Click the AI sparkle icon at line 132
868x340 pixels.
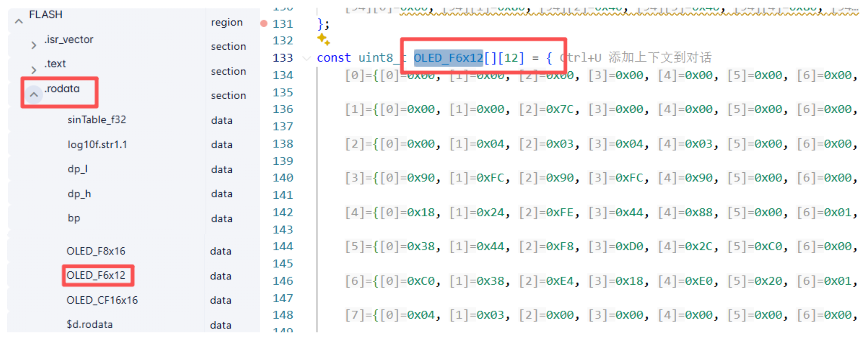[x=323, y=39]
